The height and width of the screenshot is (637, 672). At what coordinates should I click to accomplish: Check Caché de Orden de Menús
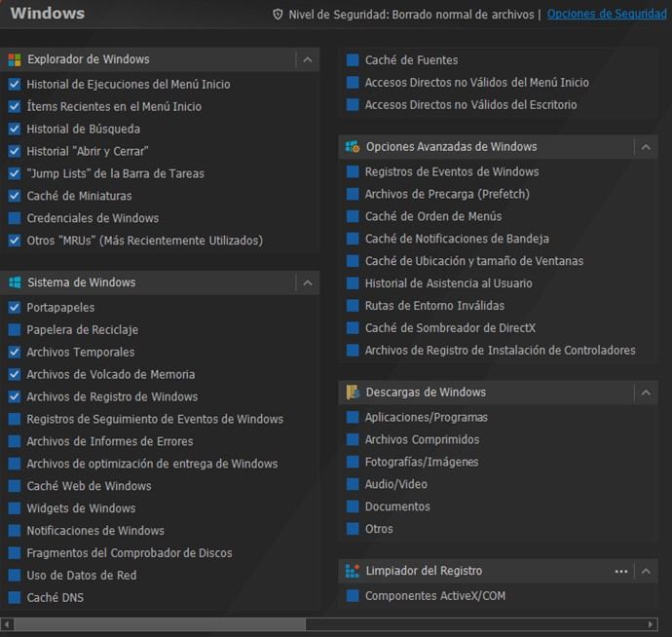353,216
